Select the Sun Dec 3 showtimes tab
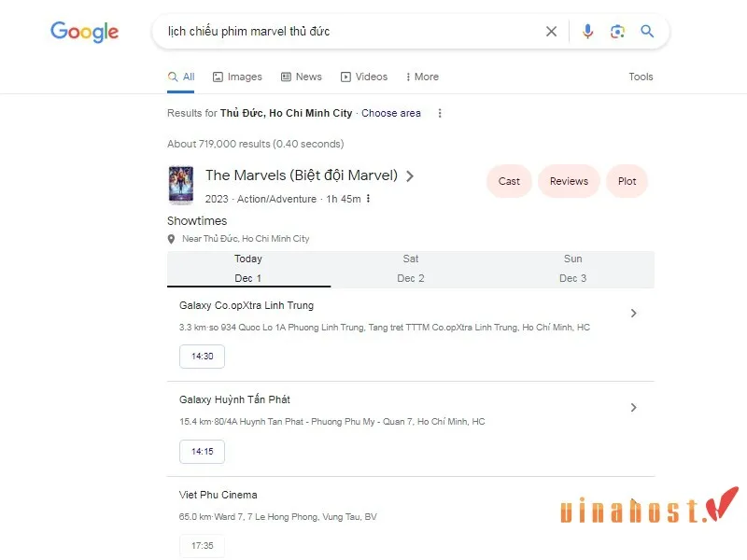The height and width of the screenshot is (560, 747). (572, 269)
